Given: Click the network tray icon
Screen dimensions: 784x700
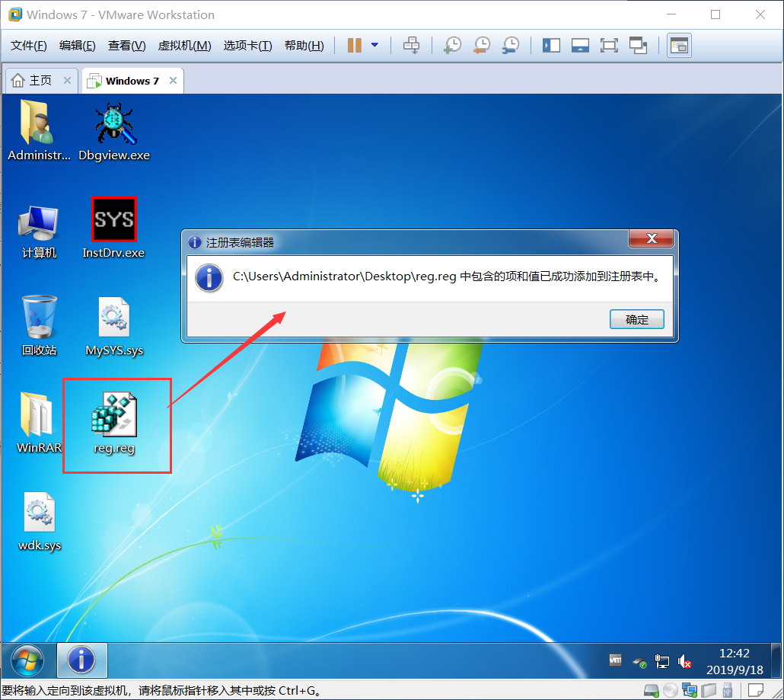Looking at the screenshot, I should (x=662, y=662).
